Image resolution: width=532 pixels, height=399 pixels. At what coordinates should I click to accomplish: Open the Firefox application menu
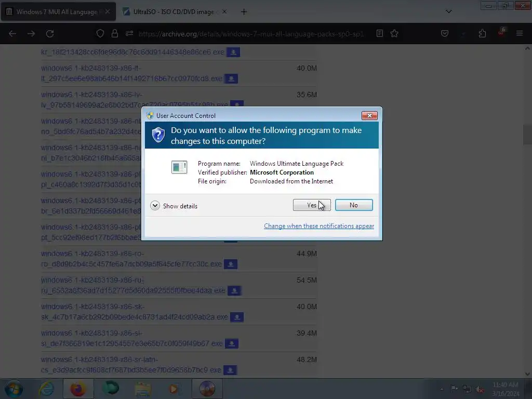520,34
